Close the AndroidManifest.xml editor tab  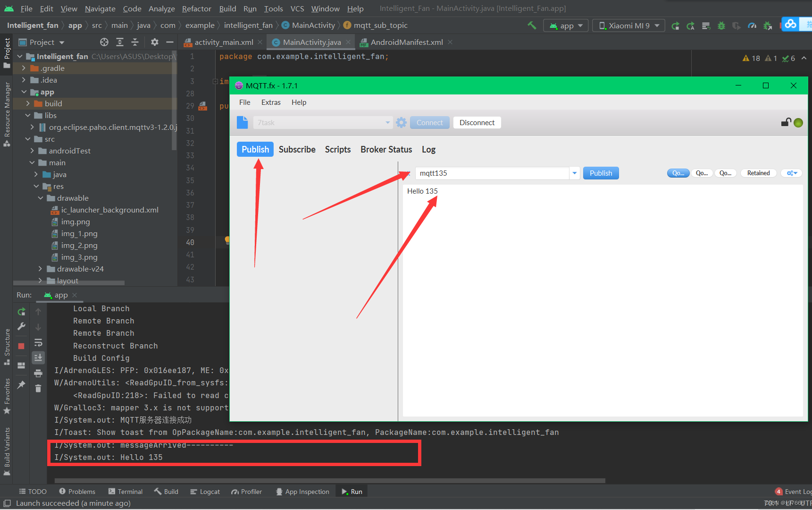pos(450,42)
